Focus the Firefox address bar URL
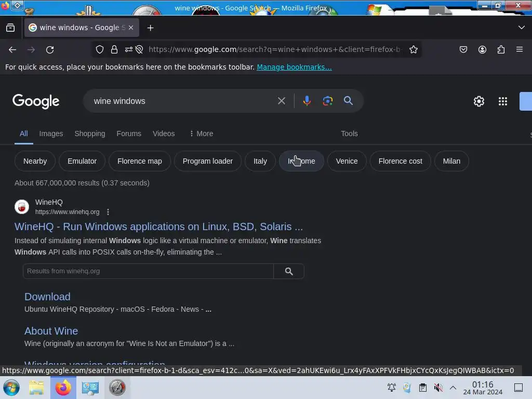This screenshot has height=399, width=532. (275, 49)
